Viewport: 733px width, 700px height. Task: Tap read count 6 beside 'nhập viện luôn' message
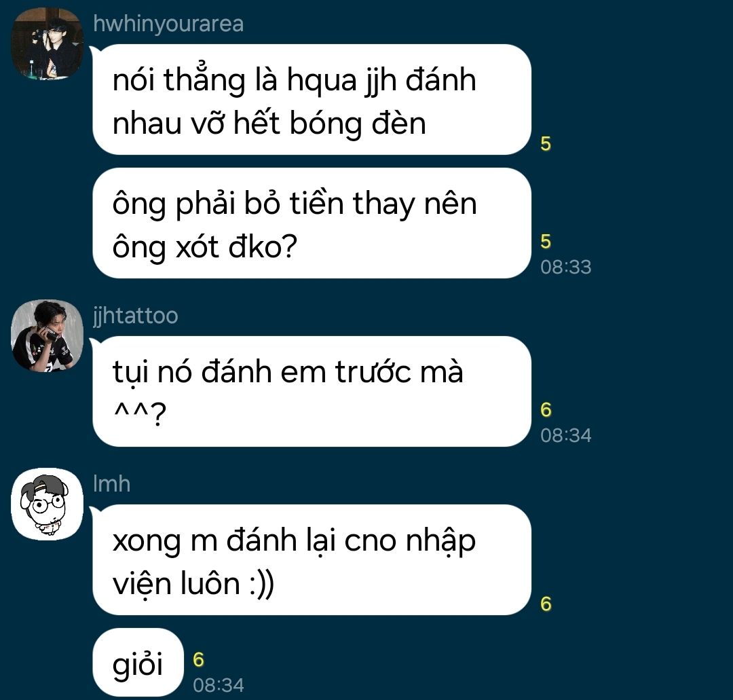(546, 604)
